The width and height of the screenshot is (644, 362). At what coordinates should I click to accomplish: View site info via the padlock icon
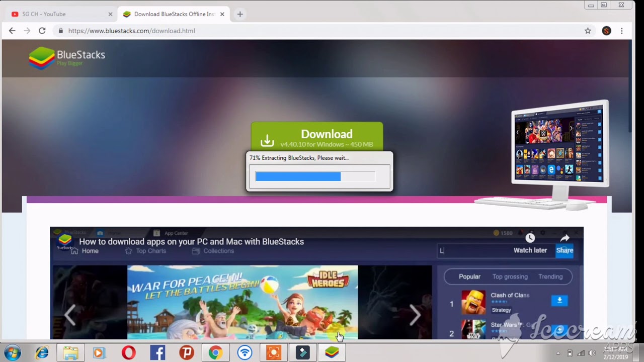(x=61, y=31)
